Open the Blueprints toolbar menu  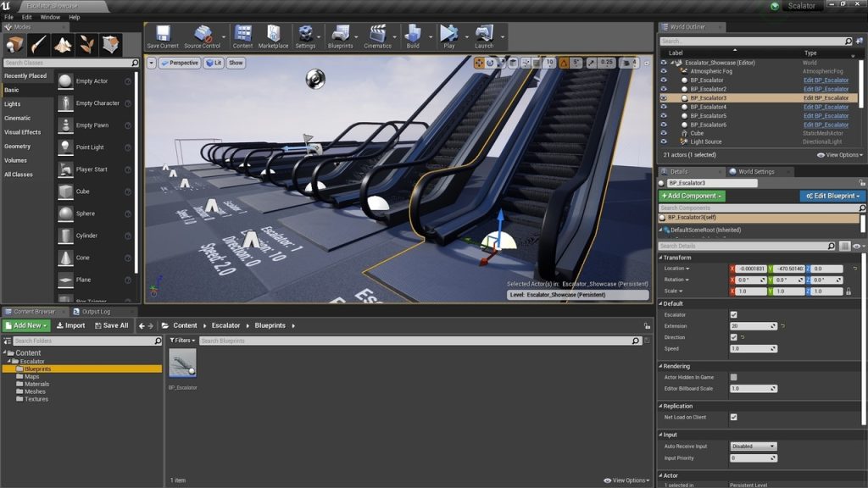pos(340,36)
